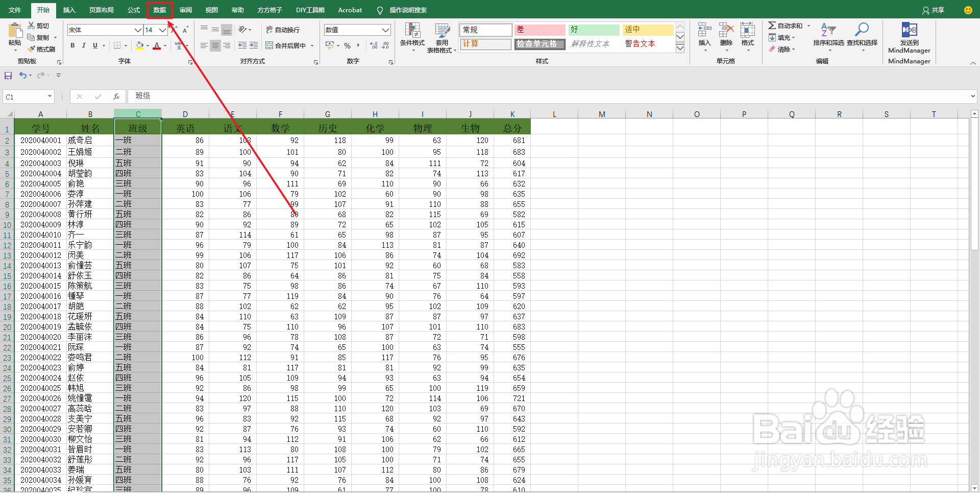This screenshot has height=493, width=980.
Task: Expand the Name Box dropdown arrow
Action: pos(50,96)
